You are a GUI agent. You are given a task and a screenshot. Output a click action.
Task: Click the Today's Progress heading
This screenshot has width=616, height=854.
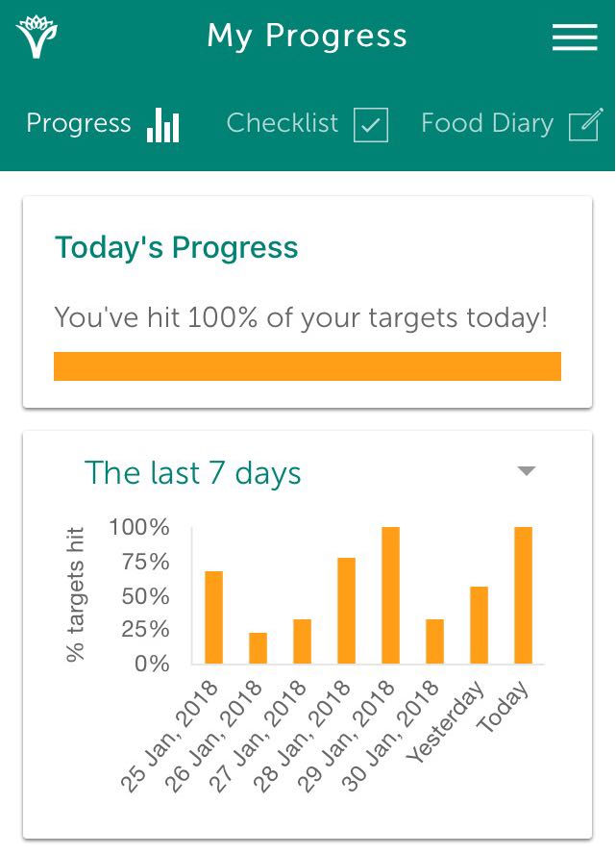click(x=176, y=248)
